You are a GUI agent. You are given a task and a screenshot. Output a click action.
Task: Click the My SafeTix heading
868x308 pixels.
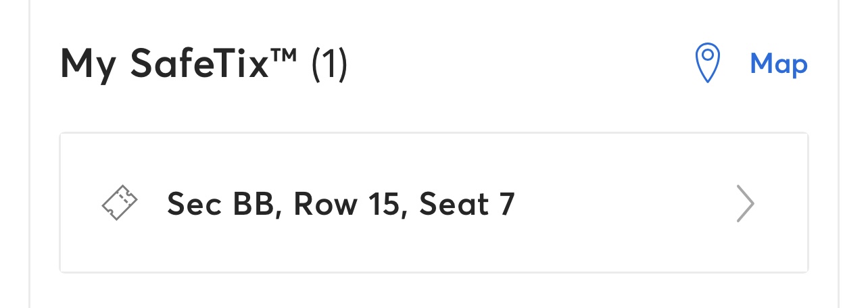[203, 63]
